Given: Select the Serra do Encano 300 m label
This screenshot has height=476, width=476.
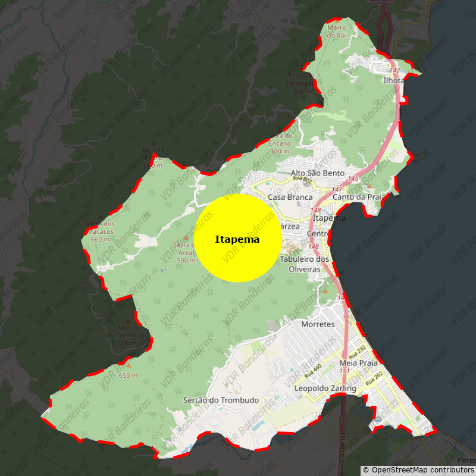Looking at the screenshot, I should tap(280, 143).
